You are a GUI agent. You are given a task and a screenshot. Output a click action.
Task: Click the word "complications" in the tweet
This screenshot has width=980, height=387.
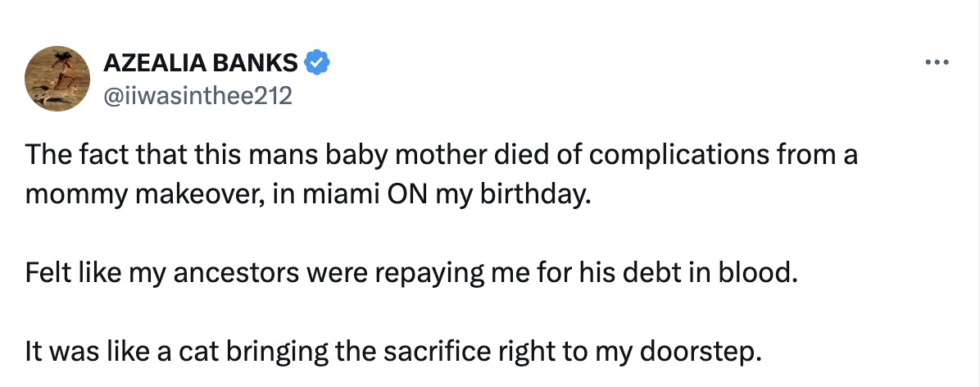point(683,155)
